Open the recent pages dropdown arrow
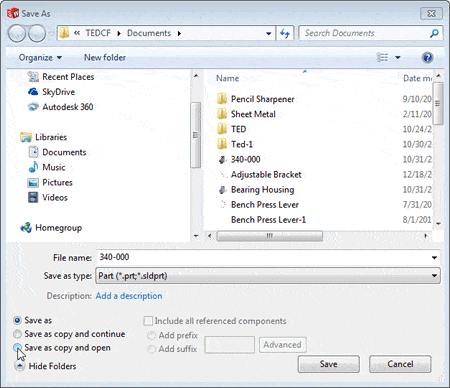This screenshot has width=450, height=388. point(51,33)
